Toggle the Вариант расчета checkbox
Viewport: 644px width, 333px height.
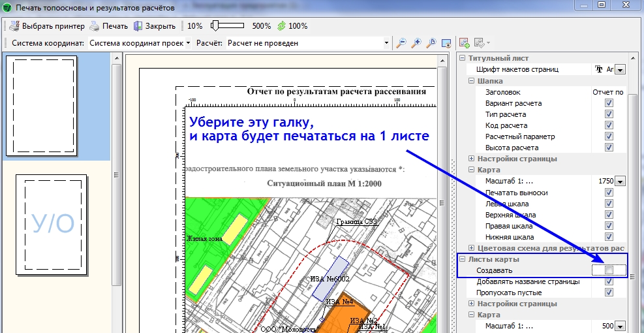pyautogui.click(x=609, y=103)
